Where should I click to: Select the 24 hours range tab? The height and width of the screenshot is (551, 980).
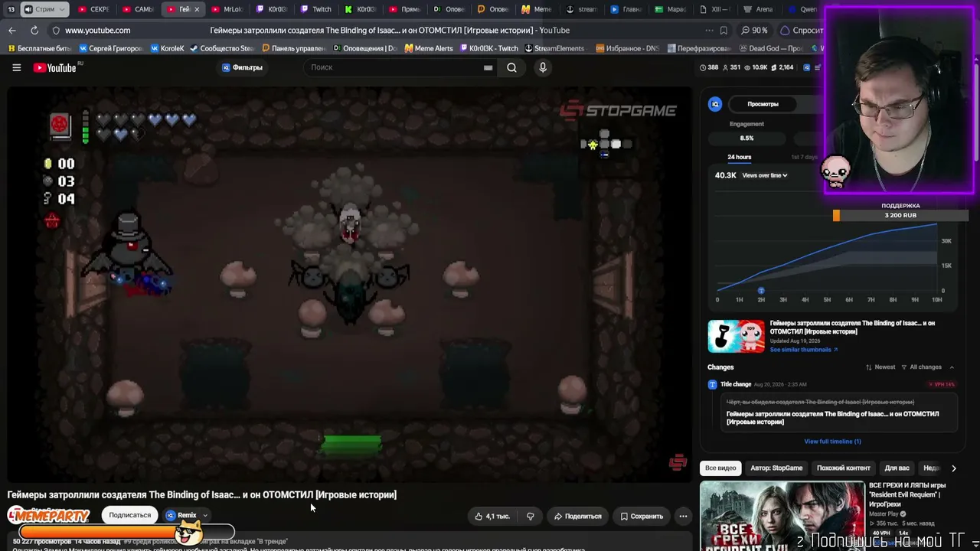[739, 157]
